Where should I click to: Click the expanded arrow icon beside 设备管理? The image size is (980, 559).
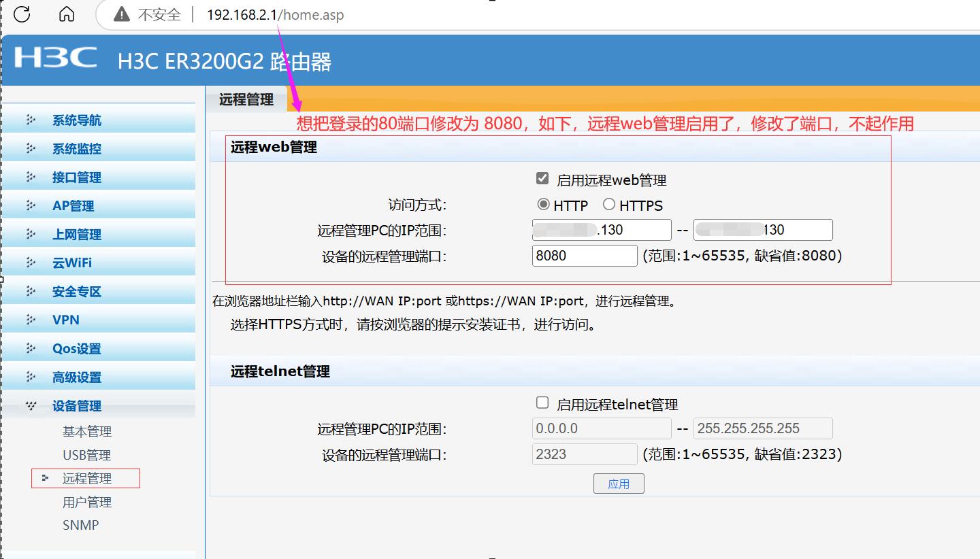[31, 406]
